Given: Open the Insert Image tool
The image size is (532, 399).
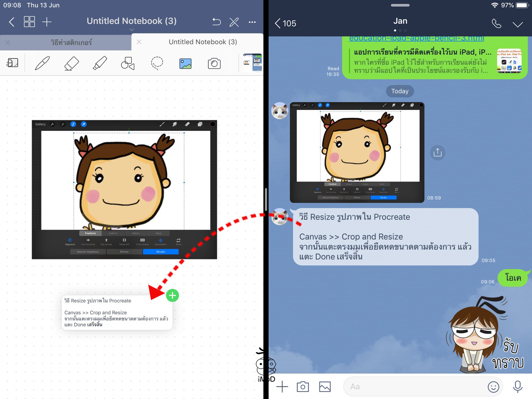Looking at the screenshot, I should (185, 64).
